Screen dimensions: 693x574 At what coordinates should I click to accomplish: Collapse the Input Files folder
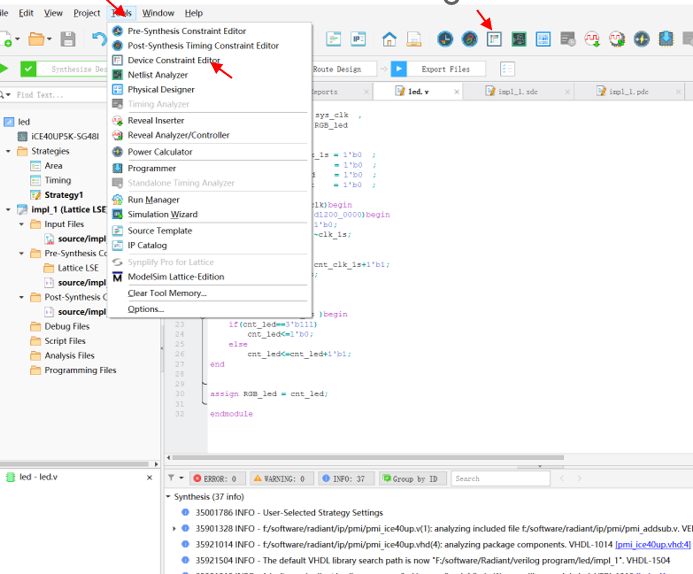click(21, 224)
